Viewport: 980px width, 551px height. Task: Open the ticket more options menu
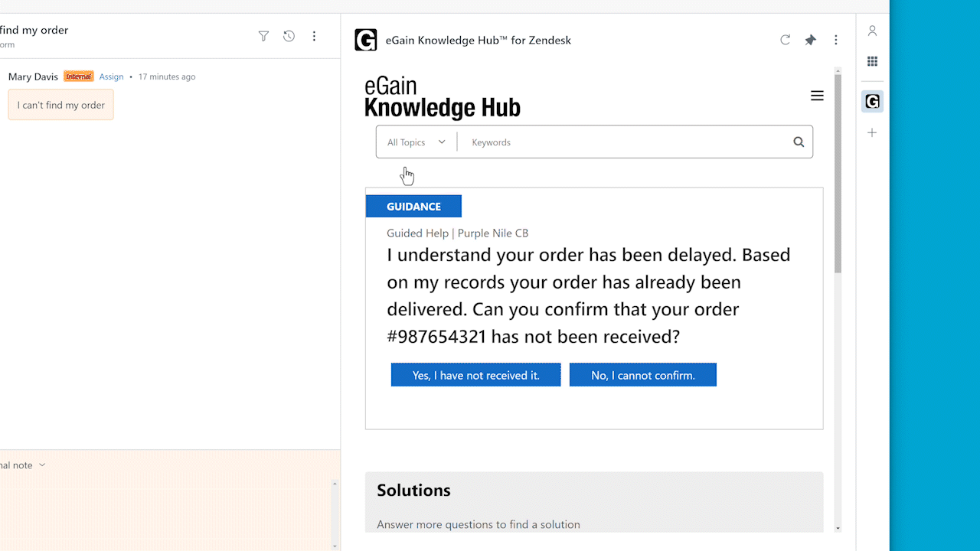pyautogui.click(x=314, y=36)
